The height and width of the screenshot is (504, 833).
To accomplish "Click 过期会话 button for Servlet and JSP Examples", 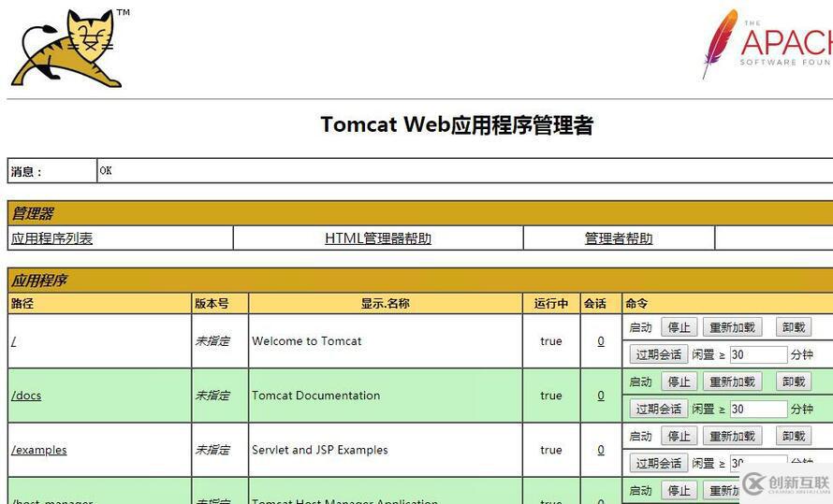I will click(x=659, y=463).
